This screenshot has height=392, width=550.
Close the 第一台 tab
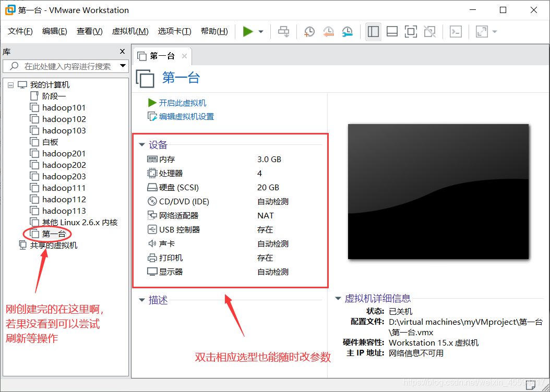[185, 56]
